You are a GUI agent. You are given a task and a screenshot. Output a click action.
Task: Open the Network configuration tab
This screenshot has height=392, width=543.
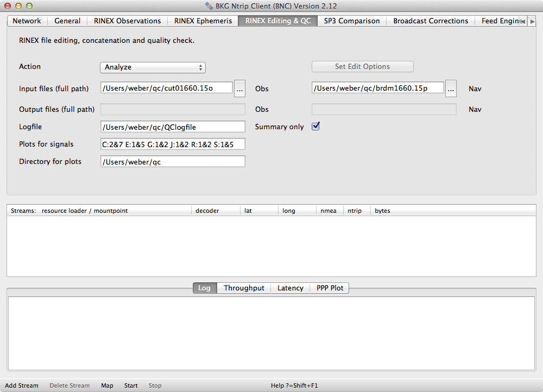(27, 21)
